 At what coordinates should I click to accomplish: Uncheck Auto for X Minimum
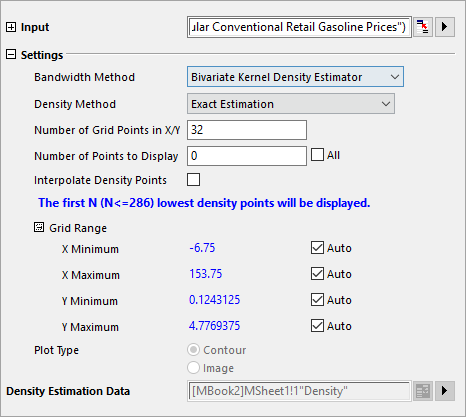(x=317, y=248)
